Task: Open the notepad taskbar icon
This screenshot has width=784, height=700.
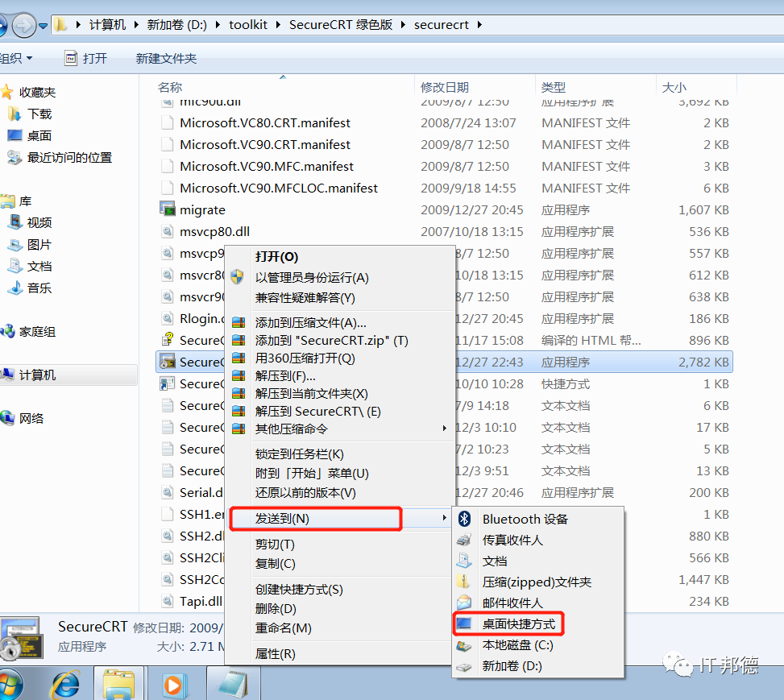Action: pyautogui.click(x=233, y=684)
